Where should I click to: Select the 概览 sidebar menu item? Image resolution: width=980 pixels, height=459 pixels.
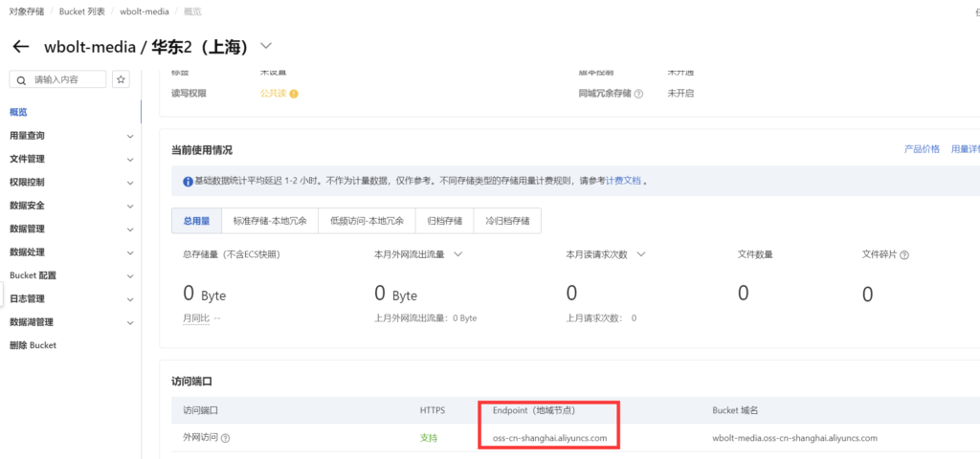19,112
